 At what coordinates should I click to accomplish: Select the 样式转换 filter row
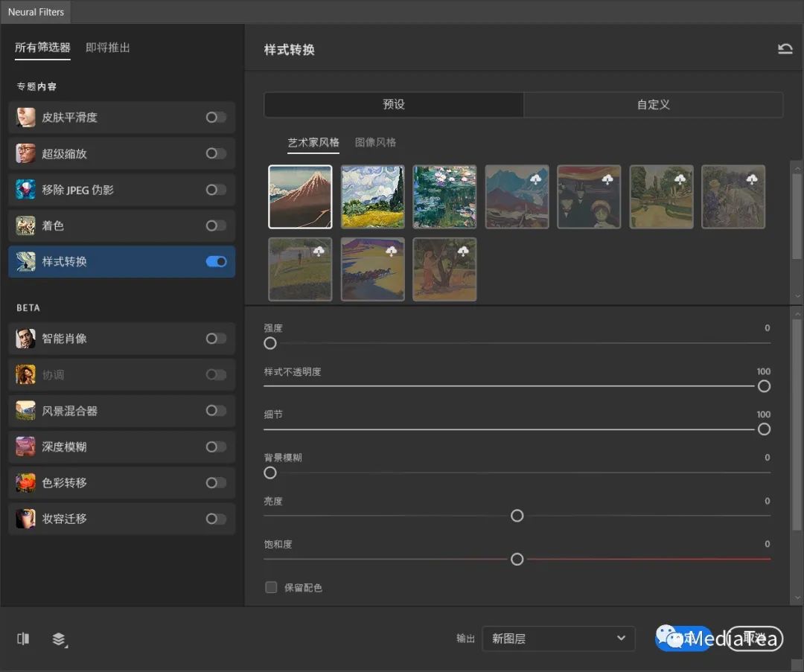[x=121, y=261]
